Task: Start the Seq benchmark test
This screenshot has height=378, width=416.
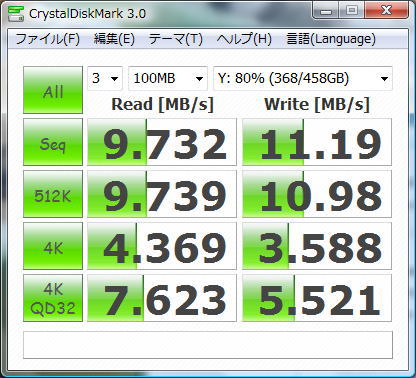Action: point(53,142)
